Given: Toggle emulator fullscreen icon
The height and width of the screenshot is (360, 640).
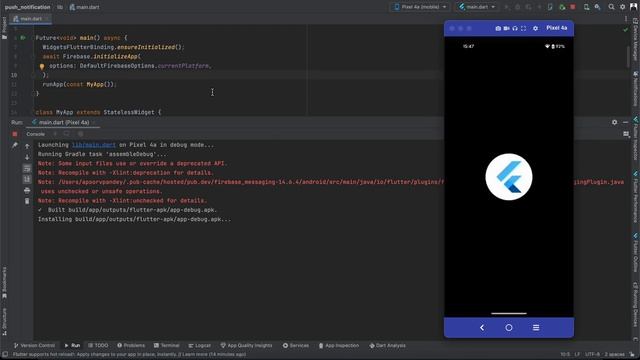Looking at the screenshot, I should coord(523,28).
